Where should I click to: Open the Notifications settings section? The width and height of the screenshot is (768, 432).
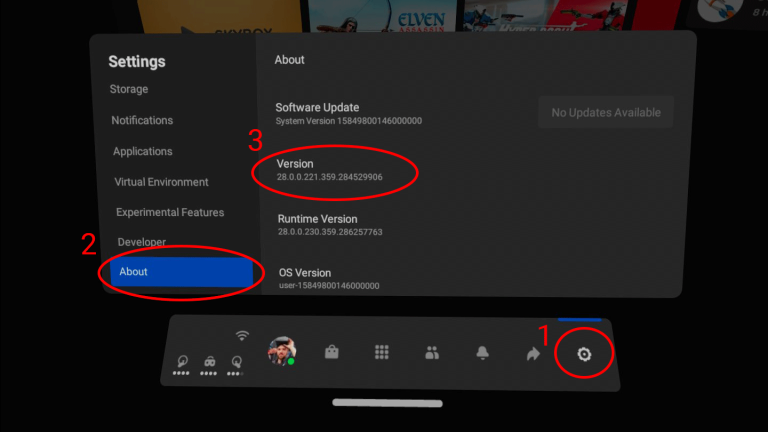click(142, 120)
